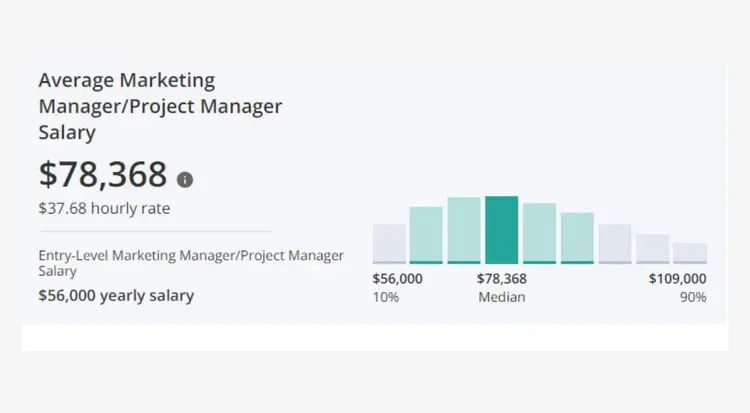Screen dimensions: 750x413
Task: Select the light teal bar right of median bar
Action: point(539,233)
